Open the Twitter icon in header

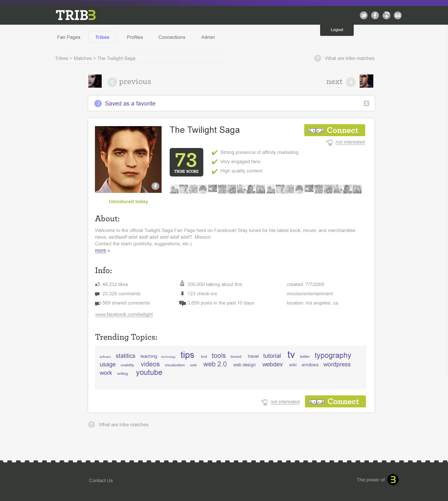(x=364, y=15)
